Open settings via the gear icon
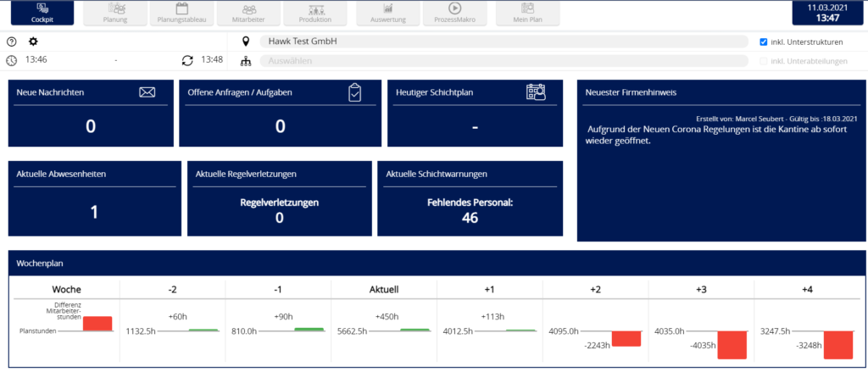The height and width of the screenshot is (372, 868). (33, 42)
